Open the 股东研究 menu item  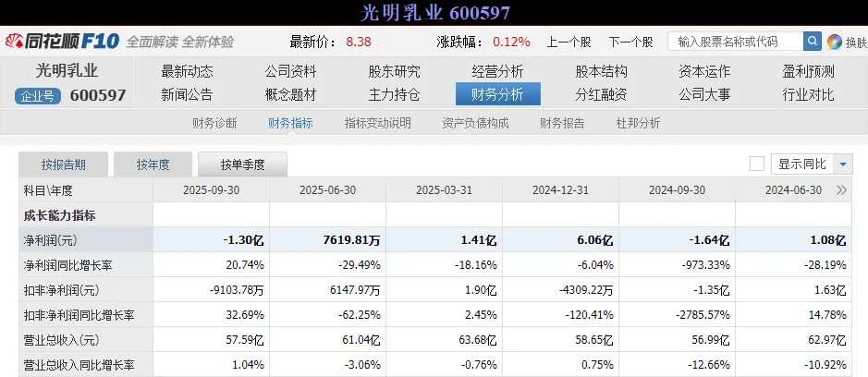pyautogui.click(x=394, y=71)
